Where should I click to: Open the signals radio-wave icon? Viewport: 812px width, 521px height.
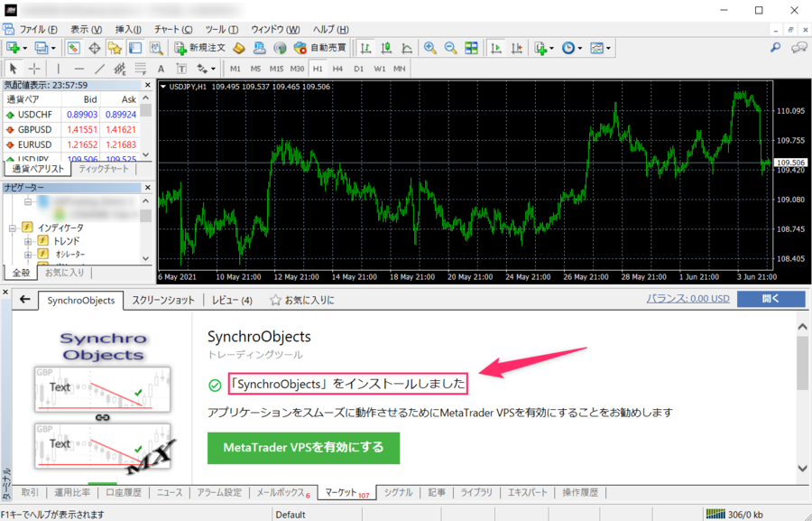tap(281, 48)
